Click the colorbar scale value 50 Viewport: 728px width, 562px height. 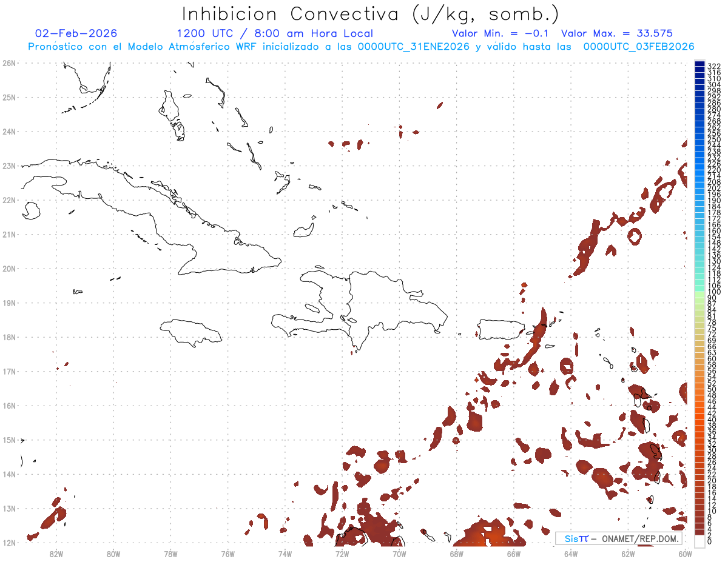[712, 389]
